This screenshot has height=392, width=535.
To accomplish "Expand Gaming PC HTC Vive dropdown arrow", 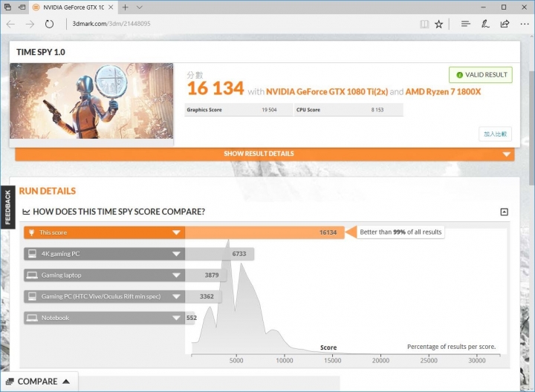I will [176, 296].
